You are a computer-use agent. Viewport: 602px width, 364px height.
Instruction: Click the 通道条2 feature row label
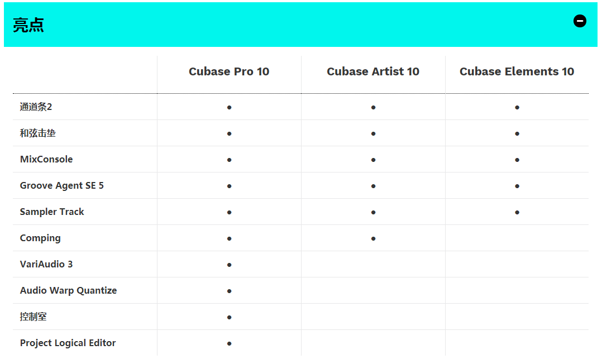(x=36, y=107)
